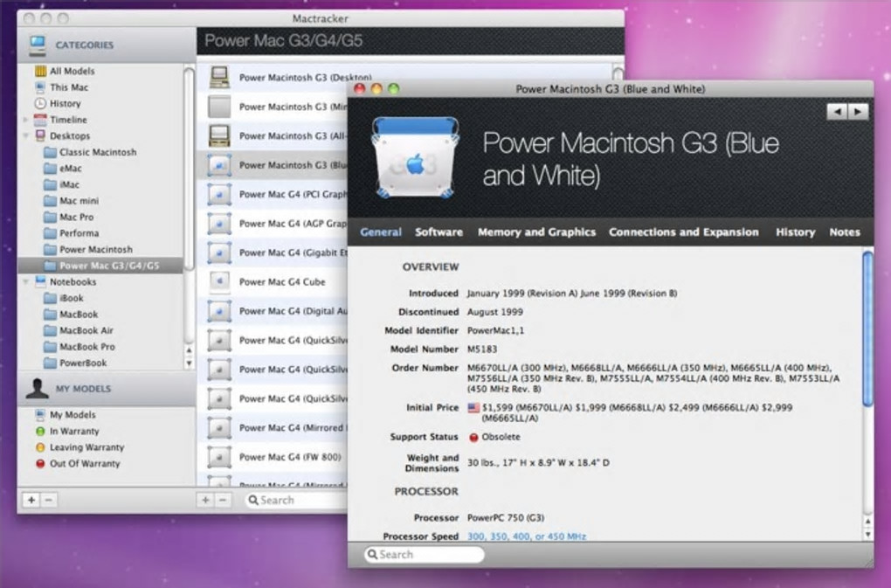Click orange Leaving Warranty status icon
Screen dimensions: 891x588
point(40,447)
